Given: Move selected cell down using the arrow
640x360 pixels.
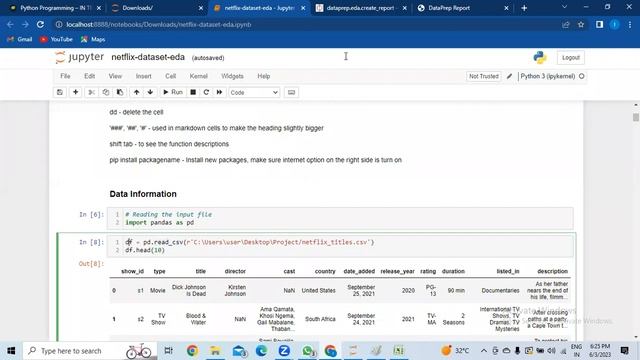Looking at the screenshot, I should (x=150, y=92).
